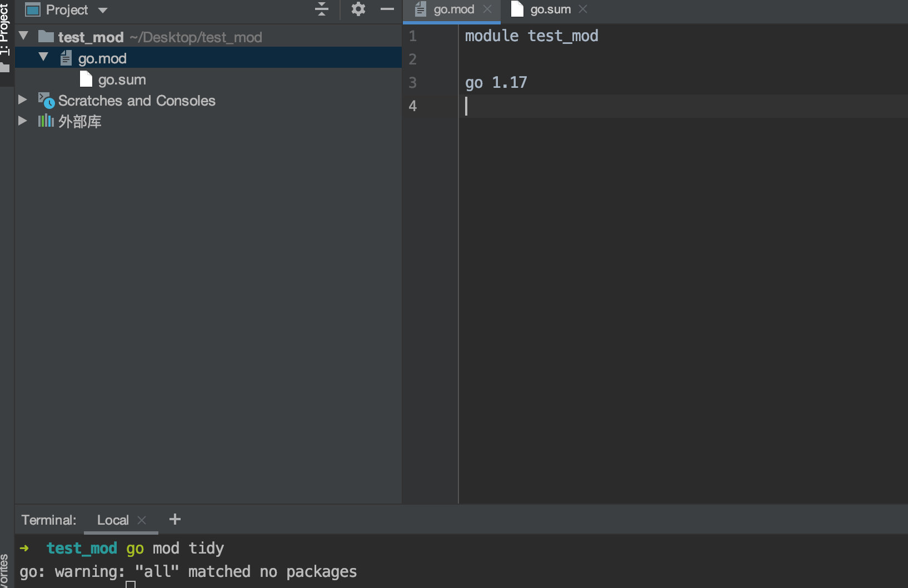Collapse the go.mod tree node

(x=44, y=57)
